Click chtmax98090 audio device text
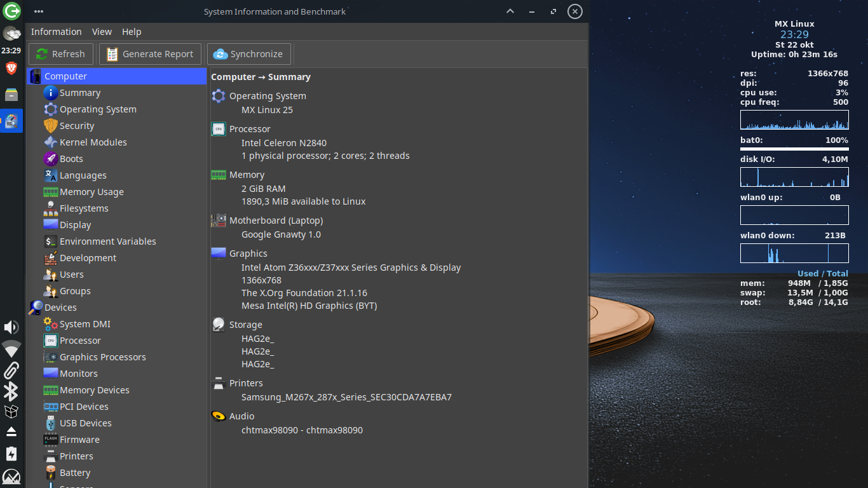 point(302,430)
